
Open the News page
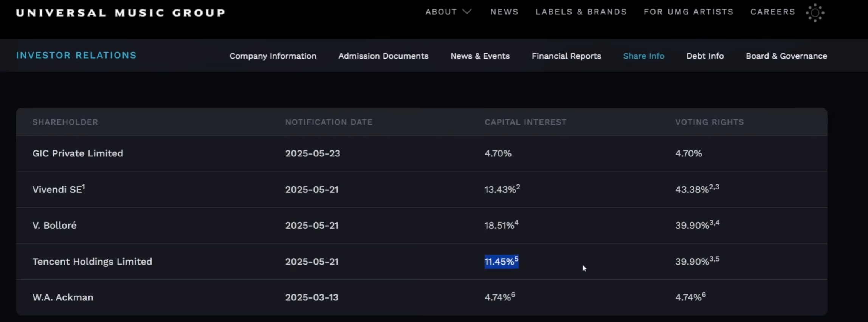[x=504, y=12]
